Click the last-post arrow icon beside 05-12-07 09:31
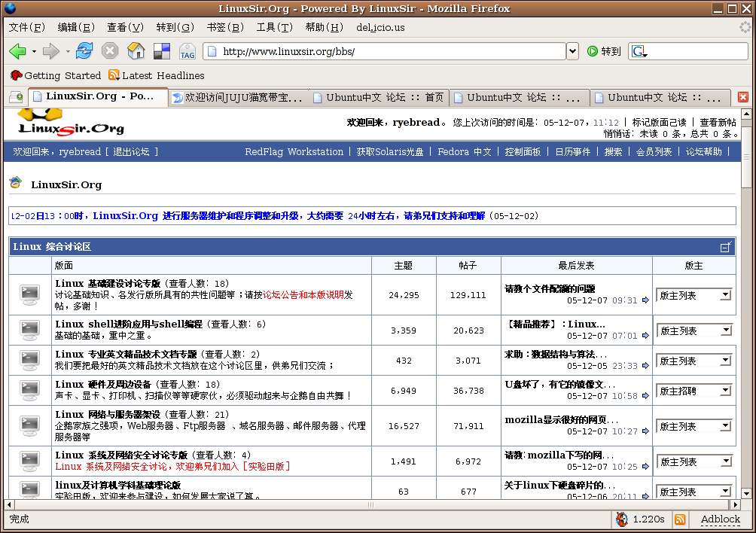Image resolution: width=756 pixels, height=533 pixels. pos(645,300)
